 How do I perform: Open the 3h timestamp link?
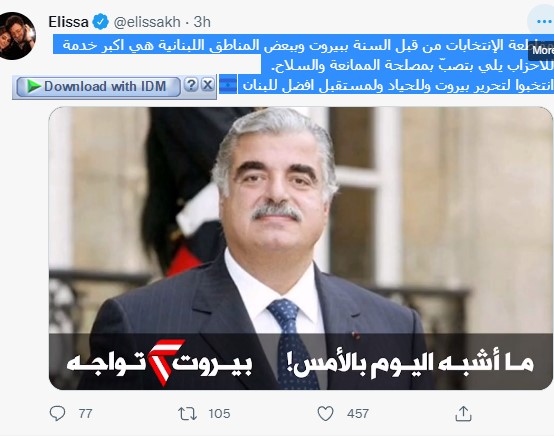[x=202, y=22]
